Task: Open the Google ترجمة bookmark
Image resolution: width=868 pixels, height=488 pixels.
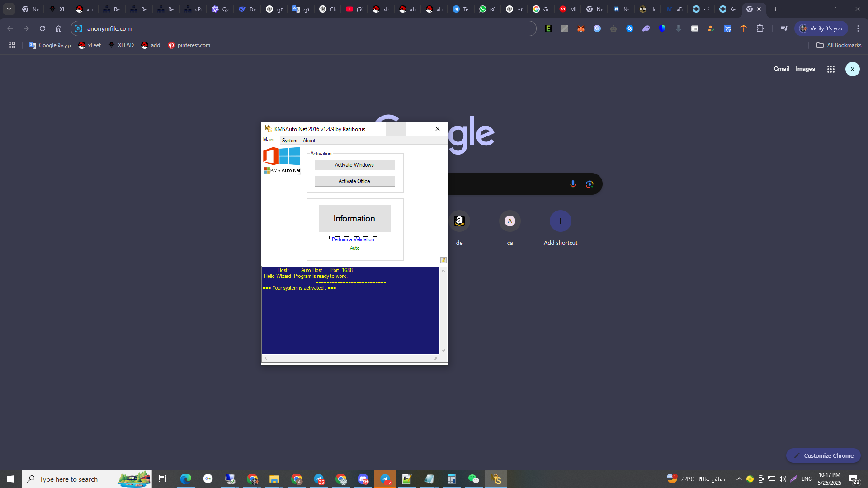Action: click(50, 45)
